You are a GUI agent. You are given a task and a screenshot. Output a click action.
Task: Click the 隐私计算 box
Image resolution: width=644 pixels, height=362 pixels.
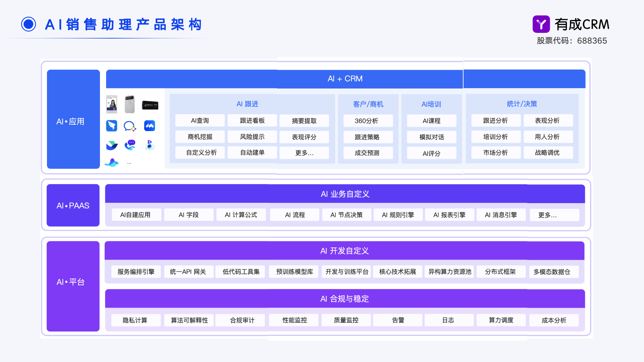tap(136, 320)
